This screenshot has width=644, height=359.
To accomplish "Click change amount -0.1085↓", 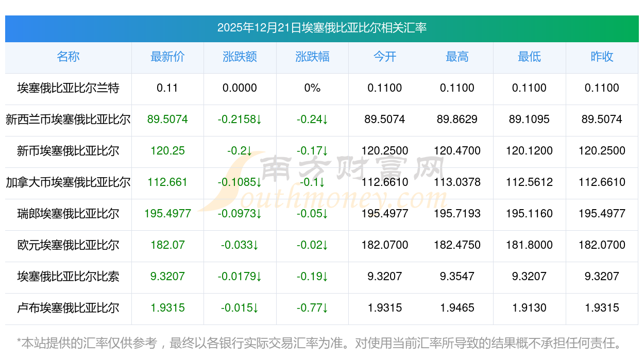I will pos(240,182).
